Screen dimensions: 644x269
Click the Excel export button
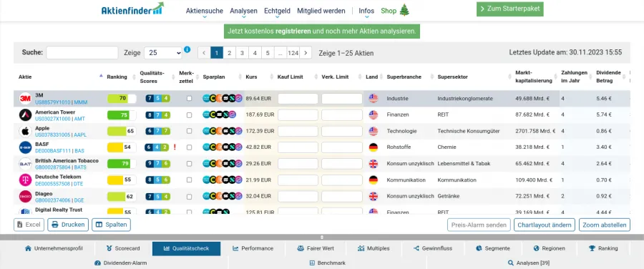coord(29,225)
